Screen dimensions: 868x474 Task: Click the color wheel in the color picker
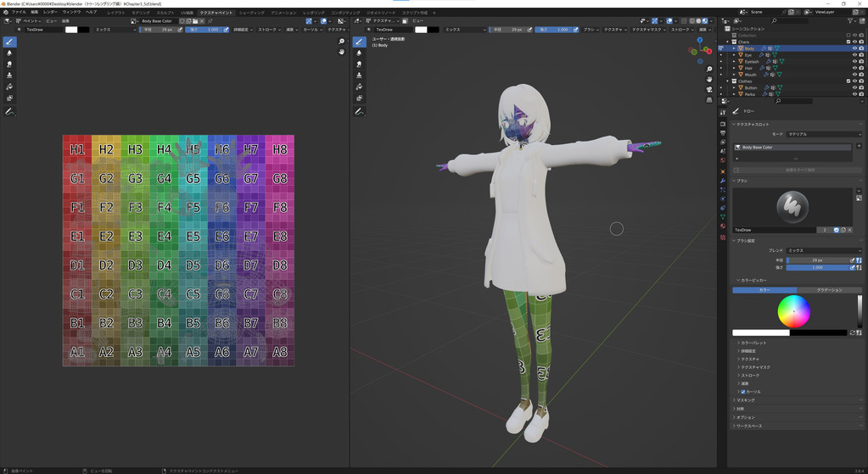pyautogui.click(x=793, y=312)
